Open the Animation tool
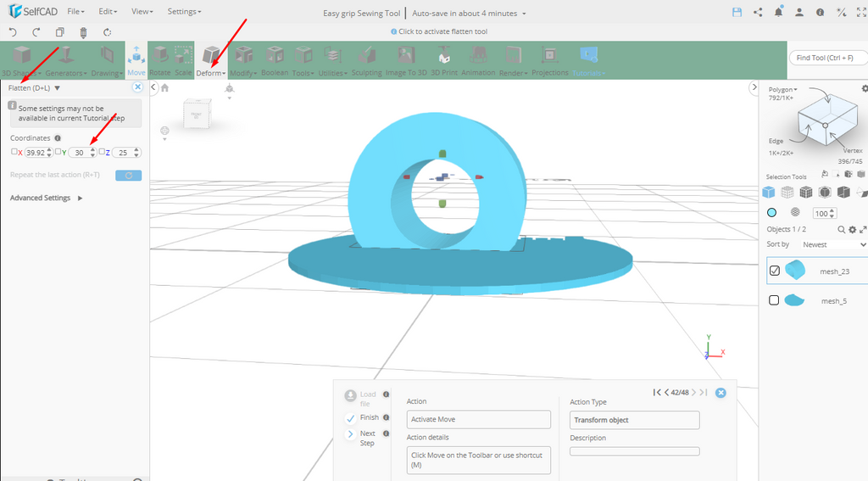The image size is (868, 481). click(478, 60)
